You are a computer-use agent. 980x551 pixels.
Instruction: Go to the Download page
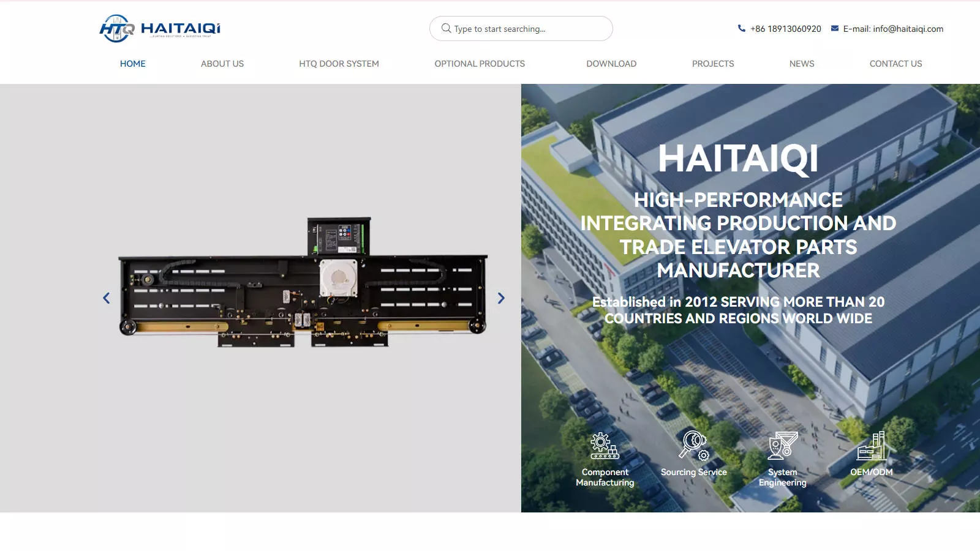click(611, 64)
